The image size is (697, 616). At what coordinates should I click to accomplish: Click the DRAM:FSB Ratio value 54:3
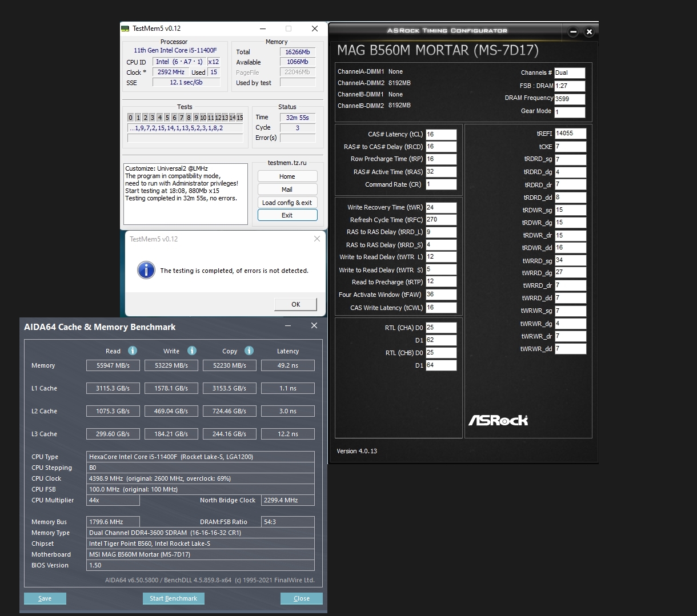coord(288,522)
